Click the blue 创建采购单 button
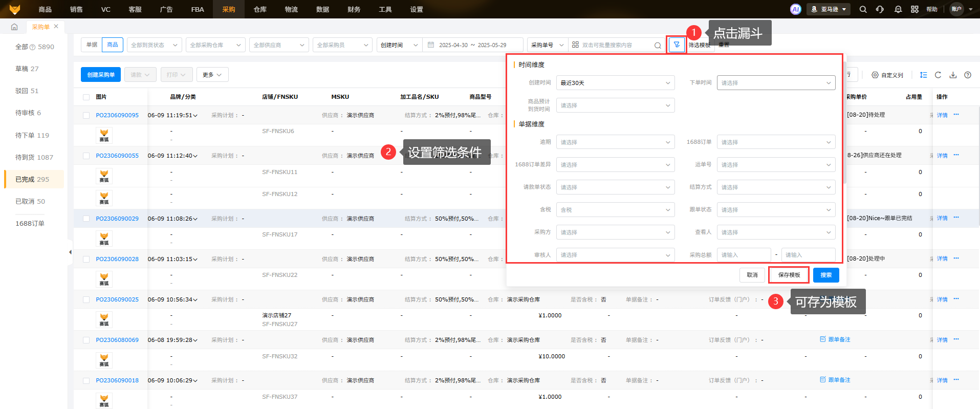 point(101,75)
